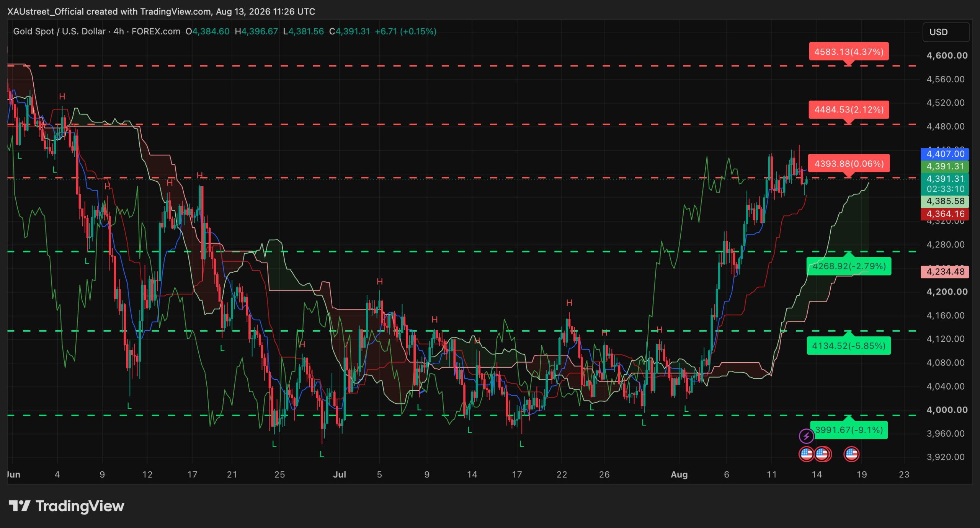
Task: Click the 4,200.00 price axis label
Action: tap(947, 292)
